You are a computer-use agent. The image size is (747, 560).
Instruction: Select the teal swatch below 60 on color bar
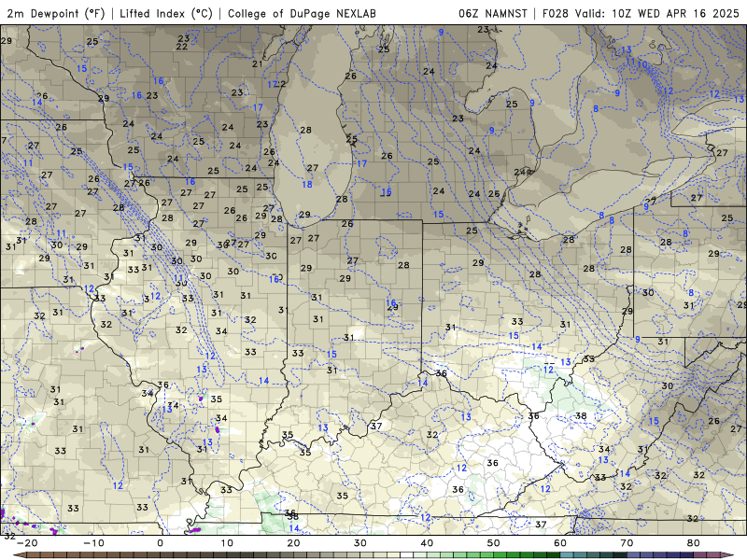pyautogui.click(x=567, y=555)
